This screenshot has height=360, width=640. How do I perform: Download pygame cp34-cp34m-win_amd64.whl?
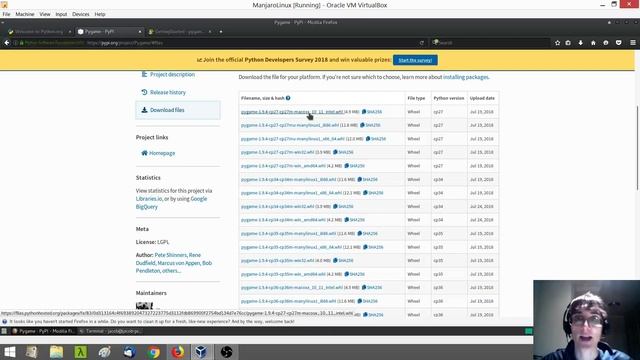(283, 220)
